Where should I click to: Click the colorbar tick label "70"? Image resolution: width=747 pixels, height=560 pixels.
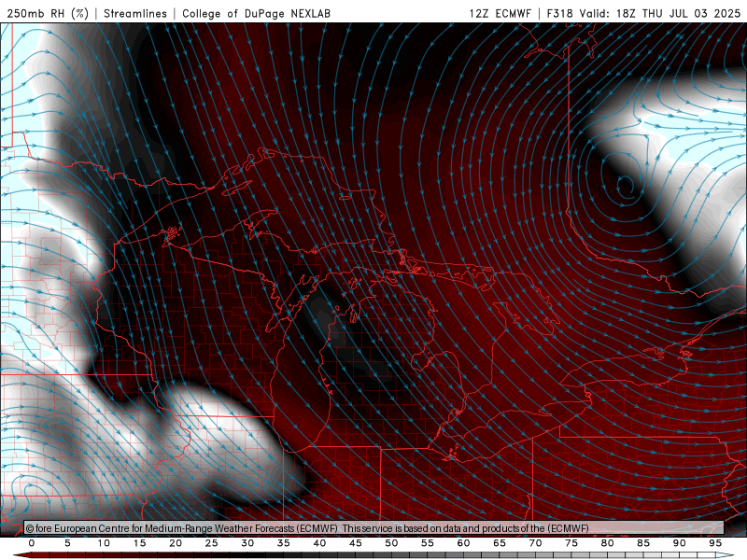pyautogui.click(x=535, y=543)
